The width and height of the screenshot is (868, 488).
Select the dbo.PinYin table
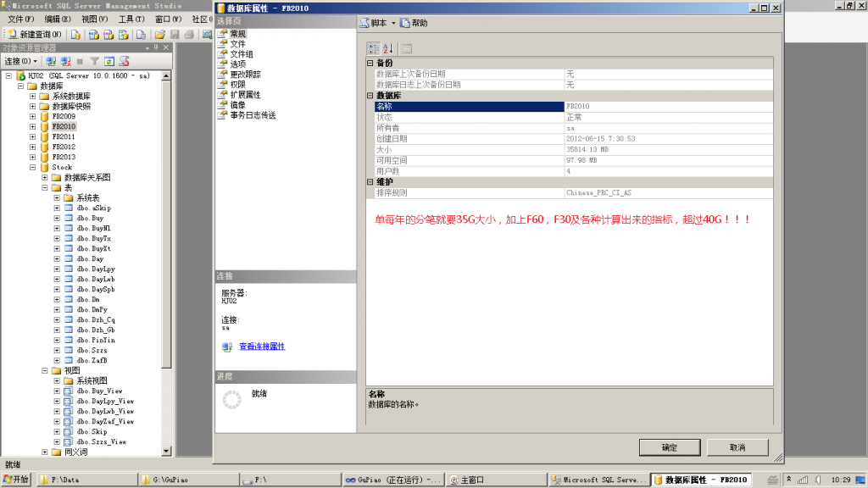(x=96, y=341)
